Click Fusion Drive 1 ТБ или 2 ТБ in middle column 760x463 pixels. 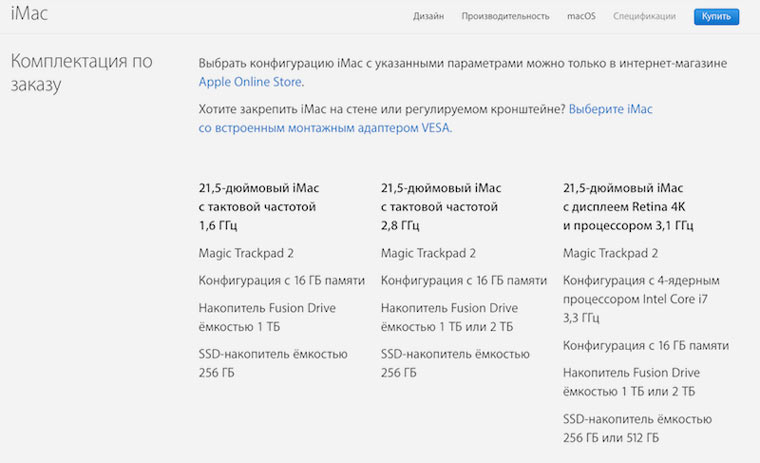pyautogui.click(x=449, y=317)
